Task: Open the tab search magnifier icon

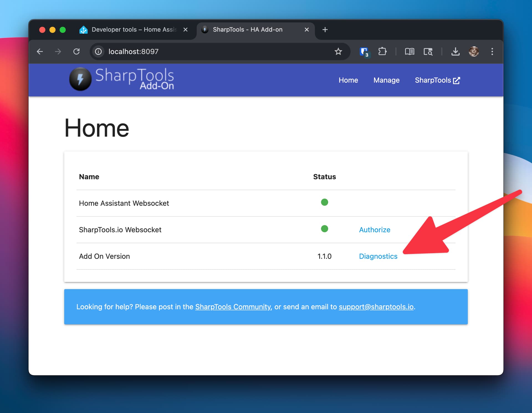Action: click(x=428, y=52)
